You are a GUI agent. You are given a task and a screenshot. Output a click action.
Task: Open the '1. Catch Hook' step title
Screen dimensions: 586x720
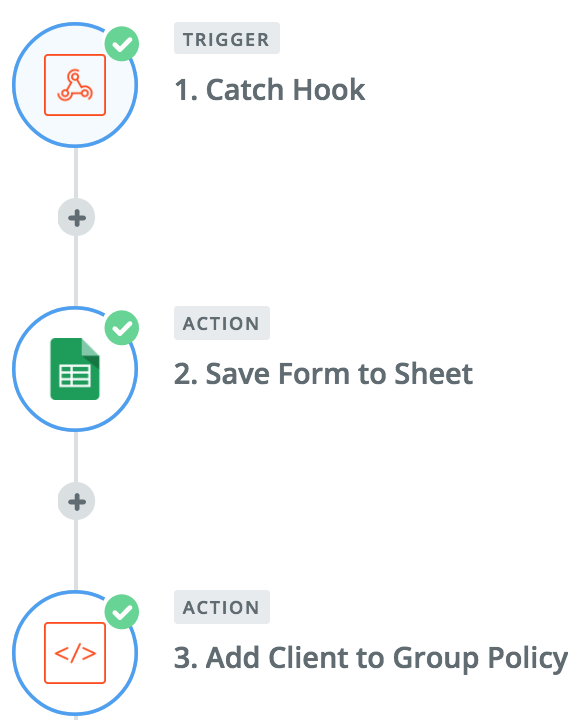click(270, 89)
